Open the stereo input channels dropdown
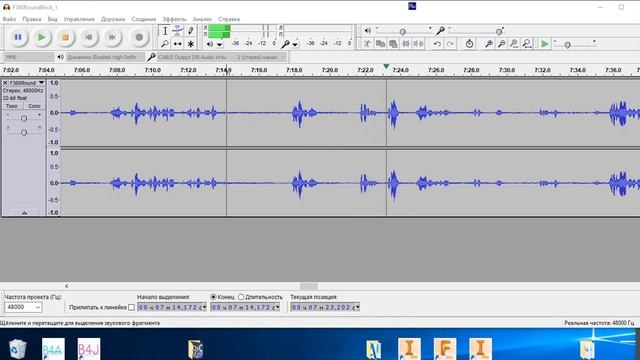The image size is (640, 360). click(261, 57)
